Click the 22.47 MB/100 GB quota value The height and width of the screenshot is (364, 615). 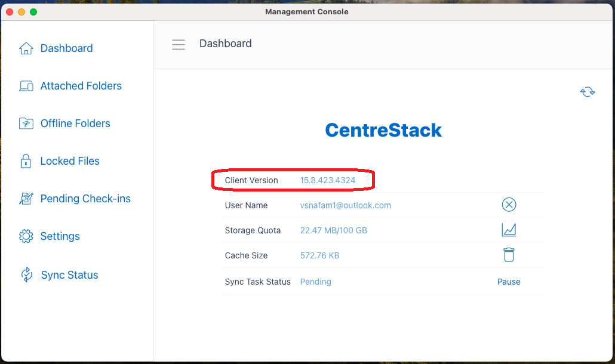[333, 230]
